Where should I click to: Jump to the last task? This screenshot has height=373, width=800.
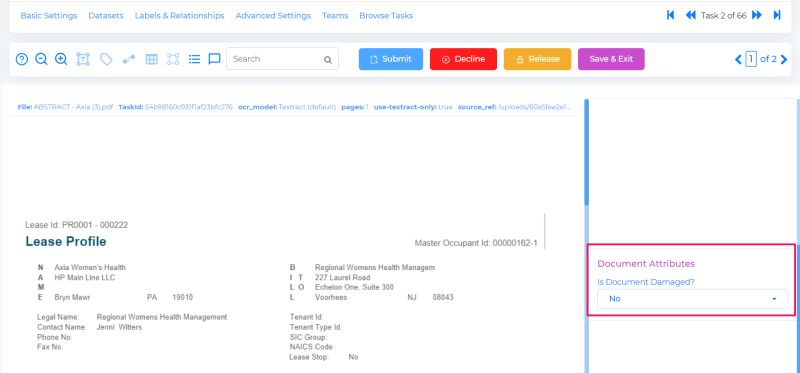click(777, 15)
